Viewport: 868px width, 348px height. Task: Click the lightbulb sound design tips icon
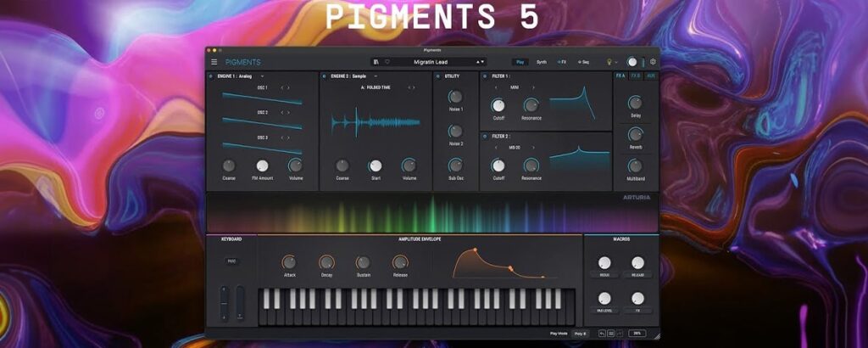coord(610,62)
